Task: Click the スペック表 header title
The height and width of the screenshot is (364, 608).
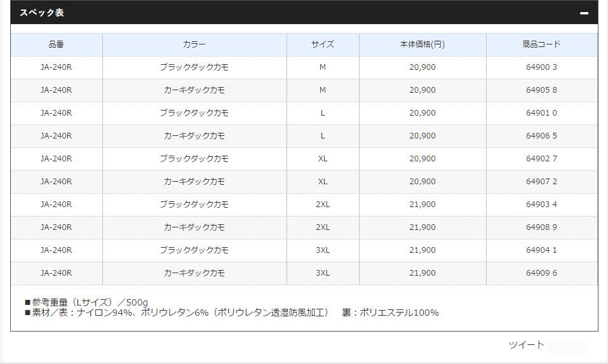Action: (x=42, y=13)
